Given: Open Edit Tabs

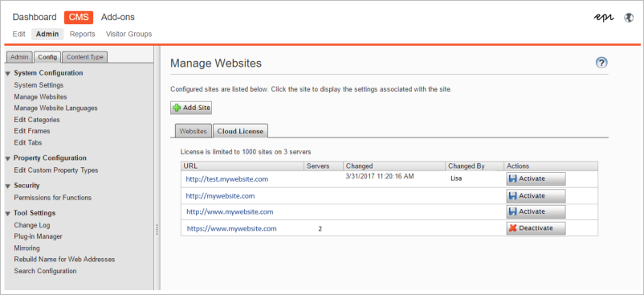Looking at the screenshot, I should [x=28, y=142].
